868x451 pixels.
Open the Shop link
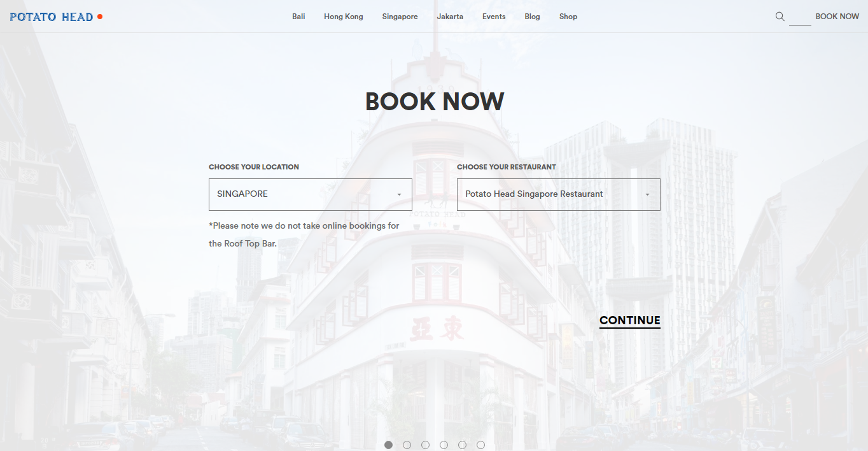pos(568,17)
